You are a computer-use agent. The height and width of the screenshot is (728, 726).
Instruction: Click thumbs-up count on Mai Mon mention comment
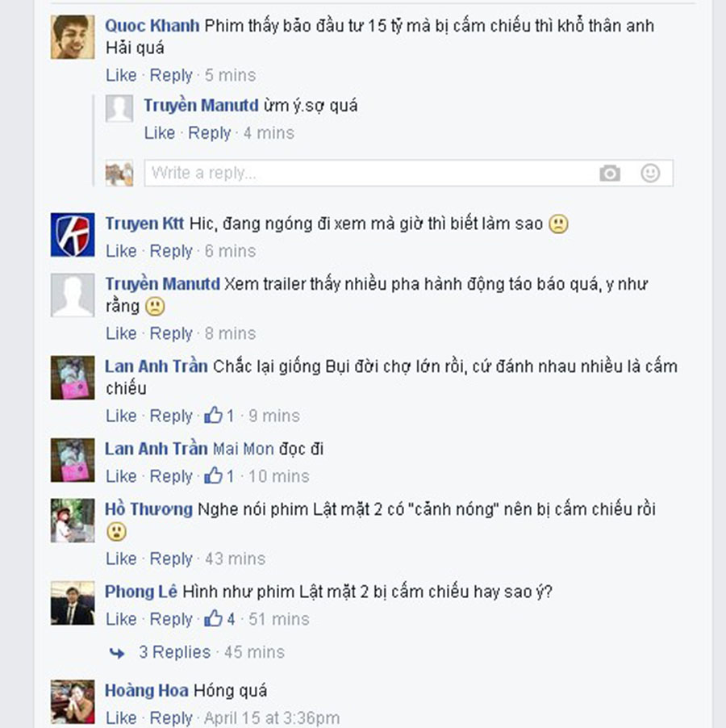tap(220, 476)
